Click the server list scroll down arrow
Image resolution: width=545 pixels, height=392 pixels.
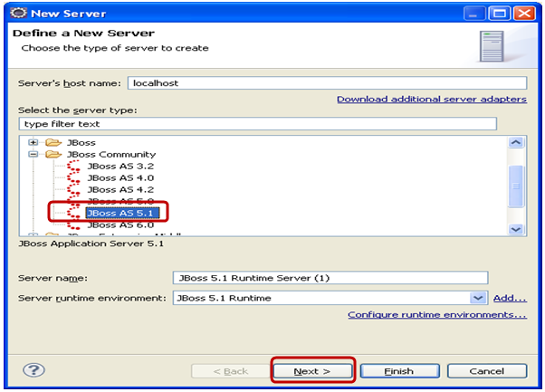(x=516, y=229)
